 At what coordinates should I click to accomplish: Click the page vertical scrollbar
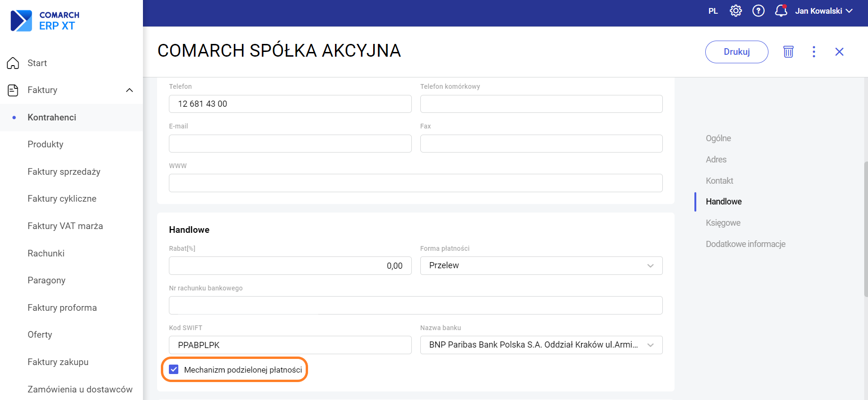pyautogui.click(x=865, y=229)
